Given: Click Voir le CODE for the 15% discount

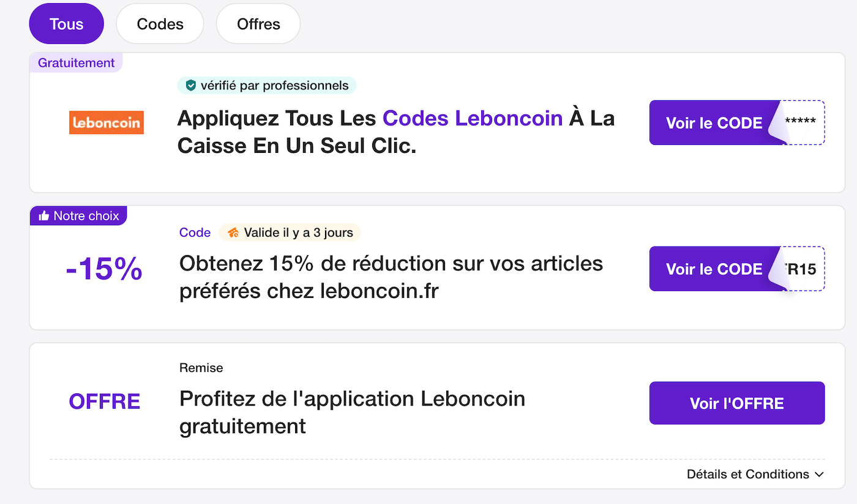Looking at the screenshot, I should pos(713,269).
